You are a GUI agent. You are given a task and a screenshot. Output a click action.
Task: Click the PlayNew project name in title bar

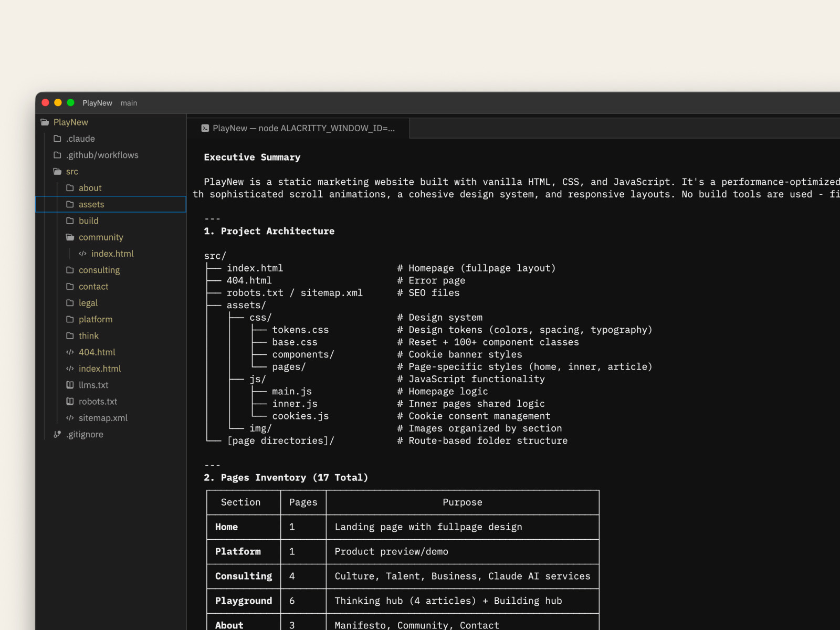[x=97, y=103]
